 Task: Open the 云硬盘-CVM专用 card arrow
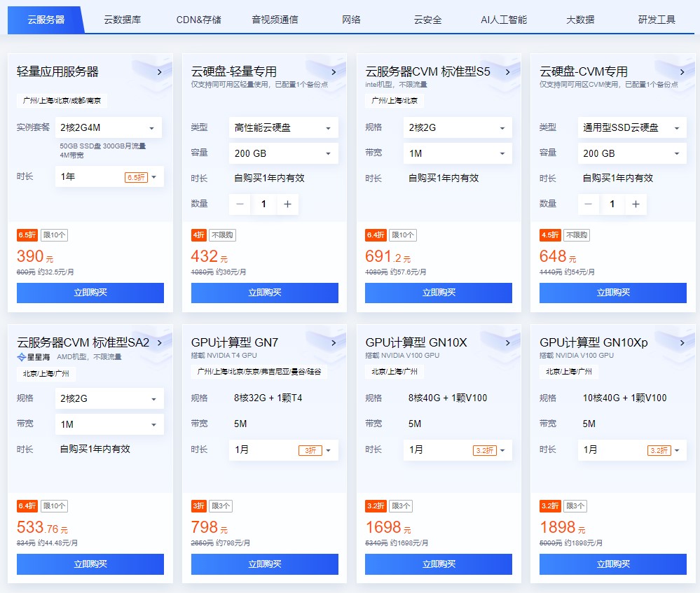tap(682, 72)
